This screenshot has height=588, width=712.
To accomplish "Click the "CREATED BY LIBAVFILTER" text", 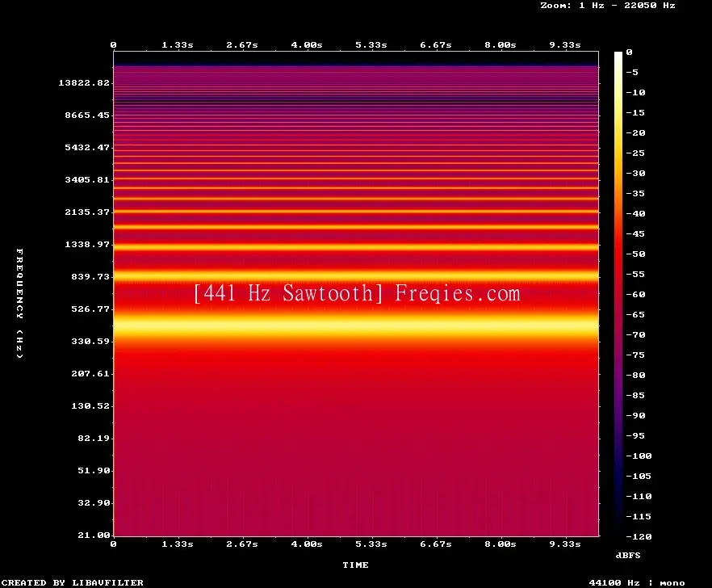I will pyautogui.click(x=72, y=582).
